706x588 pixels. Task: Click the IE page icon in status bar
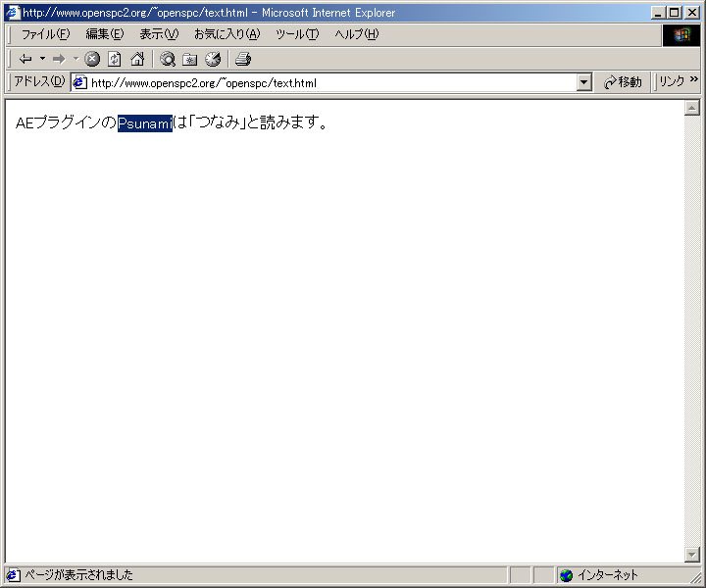(13, 575)
